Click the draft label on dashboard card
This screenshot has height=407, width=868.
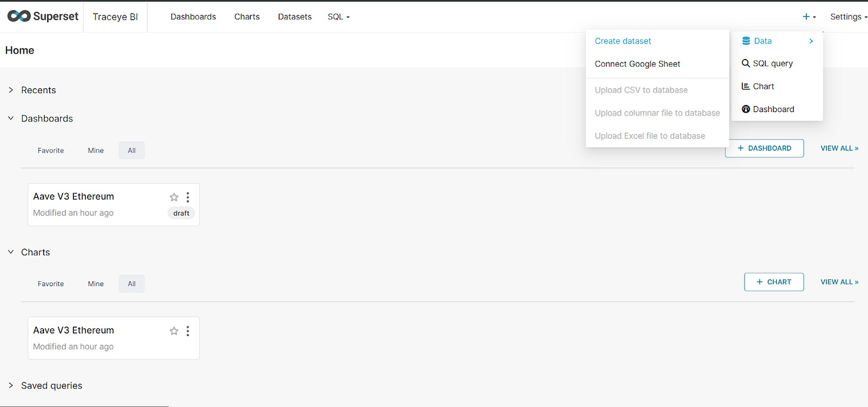181,213
